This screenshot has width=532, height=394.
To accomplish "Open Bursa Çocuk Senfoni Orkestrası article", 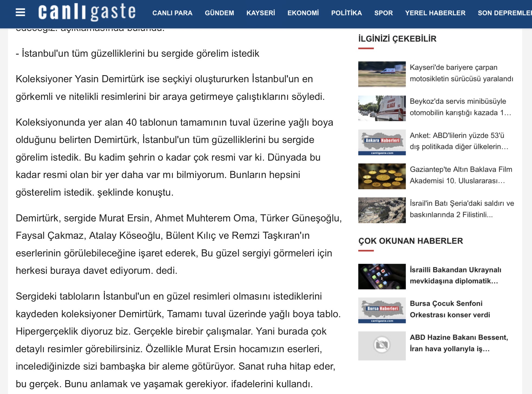I will [x=450, y=309].
